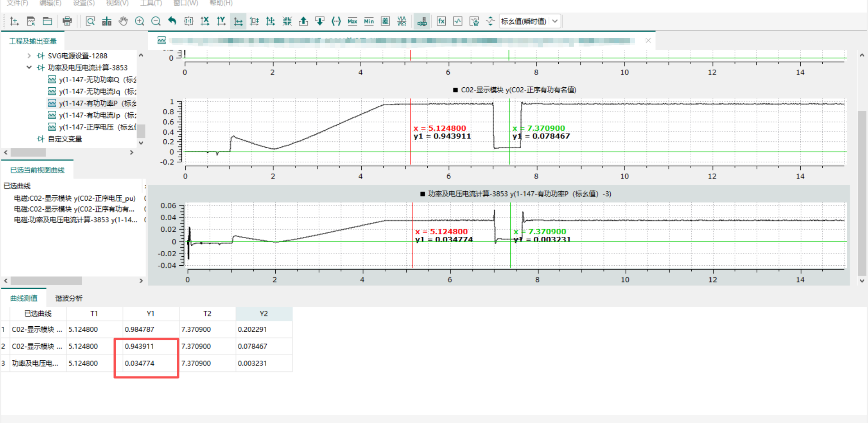Click the undo arrow icon
The width and height of the screenshot is (868, 423).
pos(172,21)
